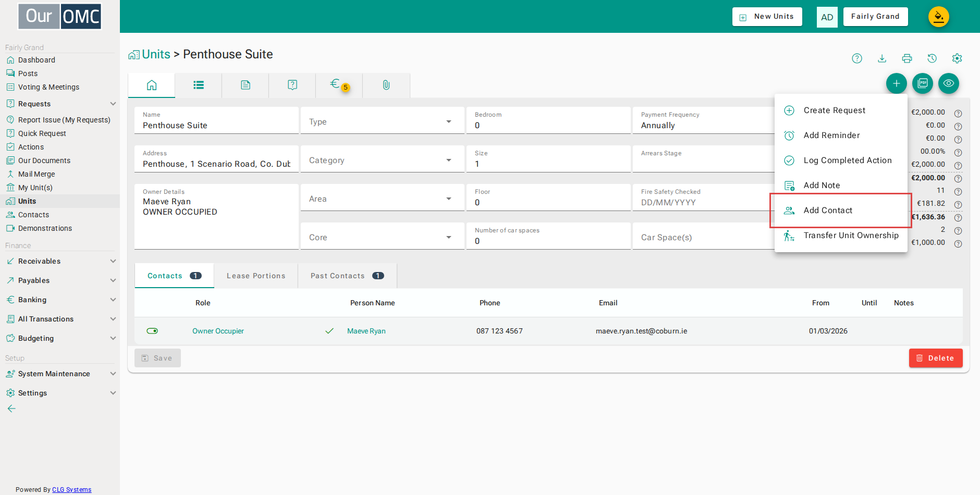Viewport: 980px width, 495px height.
Task: Open the page settings gear icon
Action: [x=957, y=58]
